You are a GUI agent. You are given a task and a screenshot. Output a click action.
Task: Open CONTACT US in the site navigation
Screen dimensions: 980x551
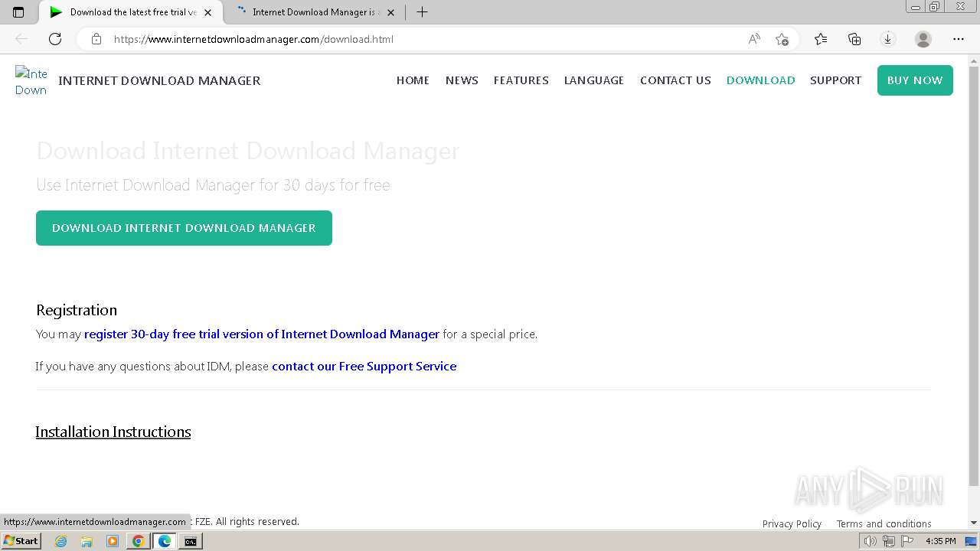tap(675, 80)
